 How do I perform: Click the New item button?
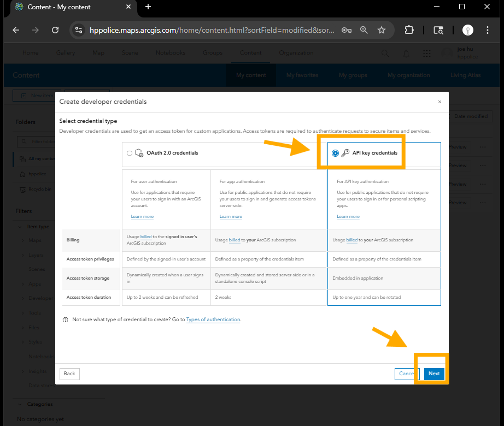pyautogui.click(x=37, y=96)
